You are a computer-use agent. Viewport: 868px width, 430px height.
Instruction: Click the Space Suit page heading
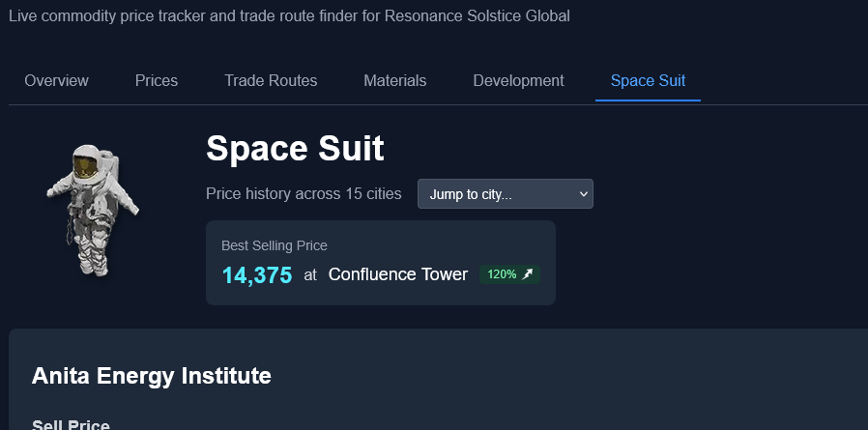[295, 148]
